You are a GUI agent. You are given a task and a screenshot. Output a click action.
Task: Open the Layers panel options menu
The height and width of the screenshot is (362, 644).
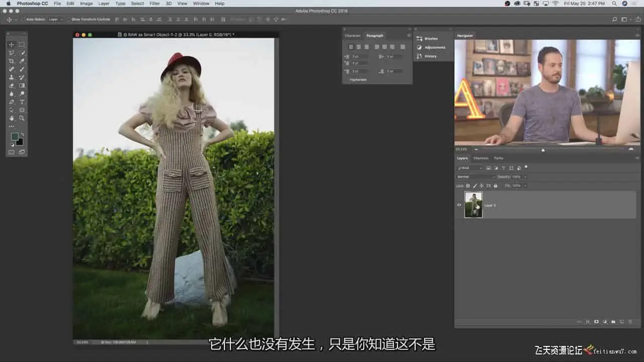(637, 158)
